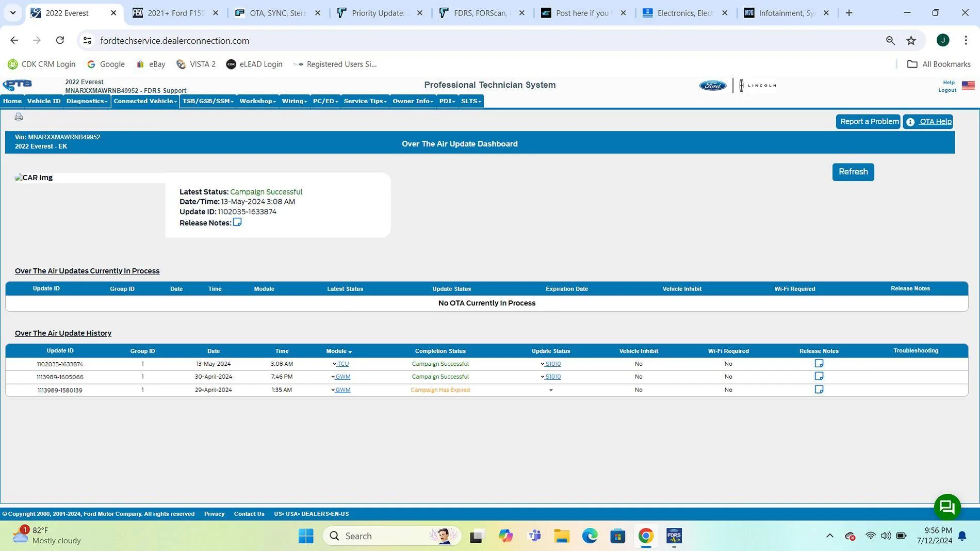980x551 pixels.
Task: Open Microsoft Teams from taskbar
Action: [534, 536]
